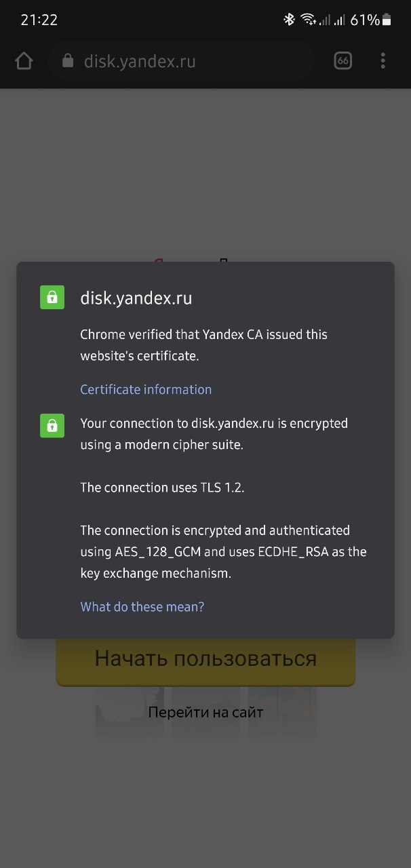
Task: Tap green lock icon beside disk.yandex.ru title
Action: point(52,297)
